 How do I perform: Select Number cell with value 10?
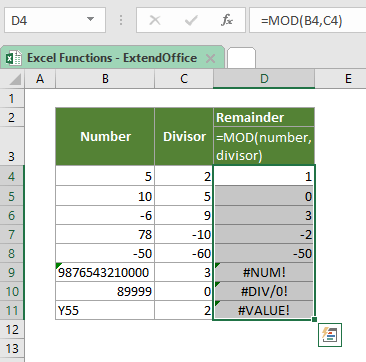[105, 196]
